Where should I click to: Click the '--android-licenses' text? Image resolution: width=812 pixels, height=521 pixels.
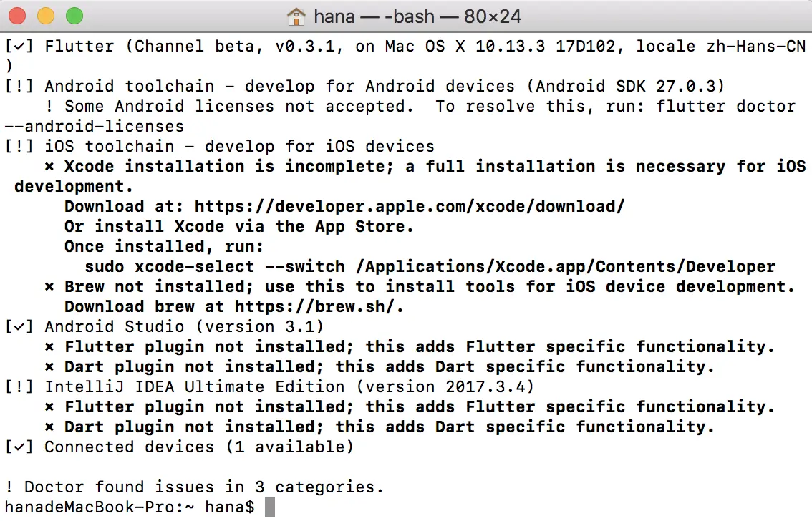tap(95, 127)
